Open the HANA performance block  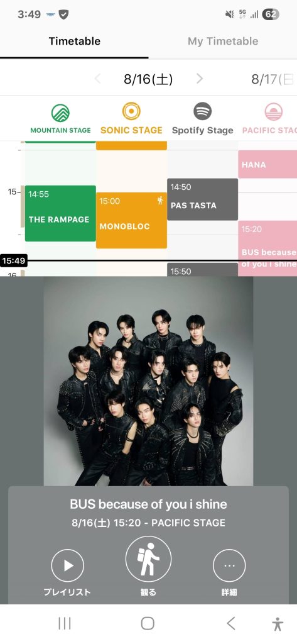(x=267, y=164)
